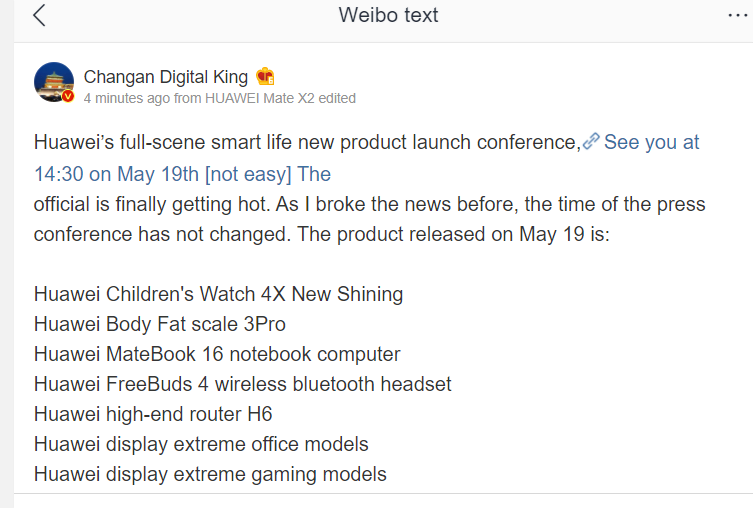Click the "edited" label beside the source
The height and width of the screenshot is (508, 753).
337,98
